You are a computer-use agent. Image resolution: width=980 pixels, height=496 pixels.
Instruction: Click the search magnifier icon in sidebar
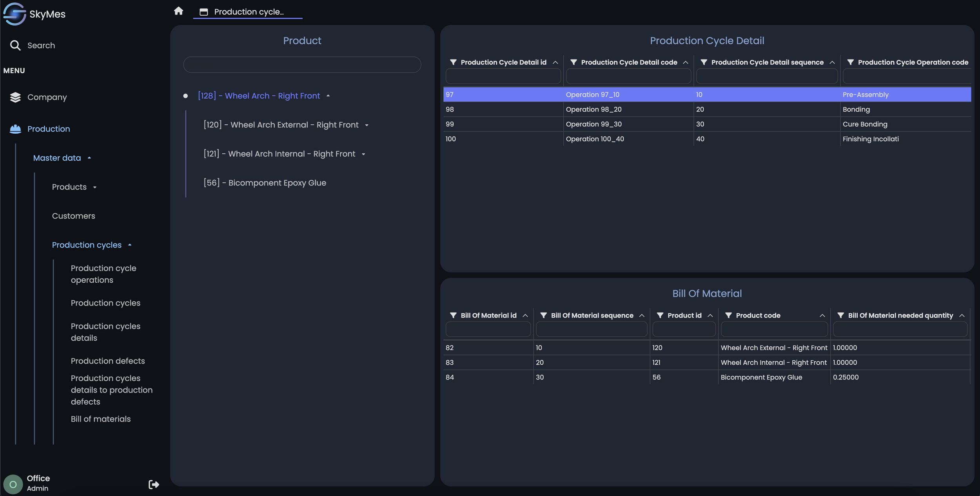[15, 45]
